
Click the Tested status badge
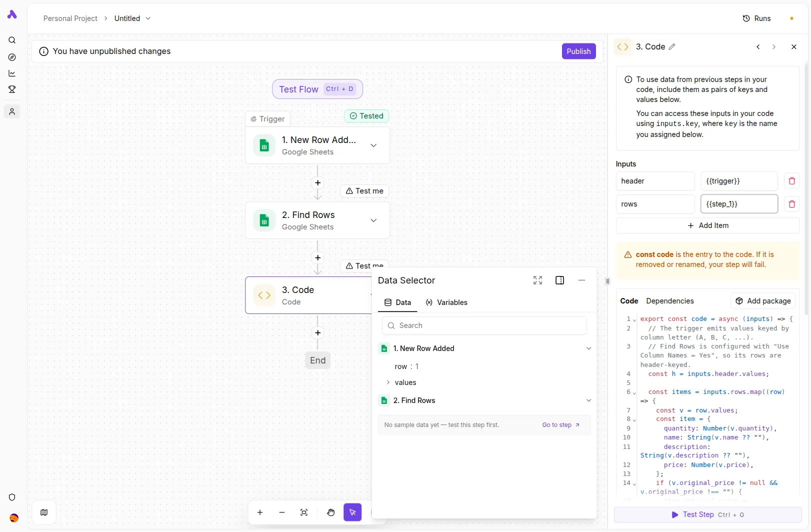366,116
